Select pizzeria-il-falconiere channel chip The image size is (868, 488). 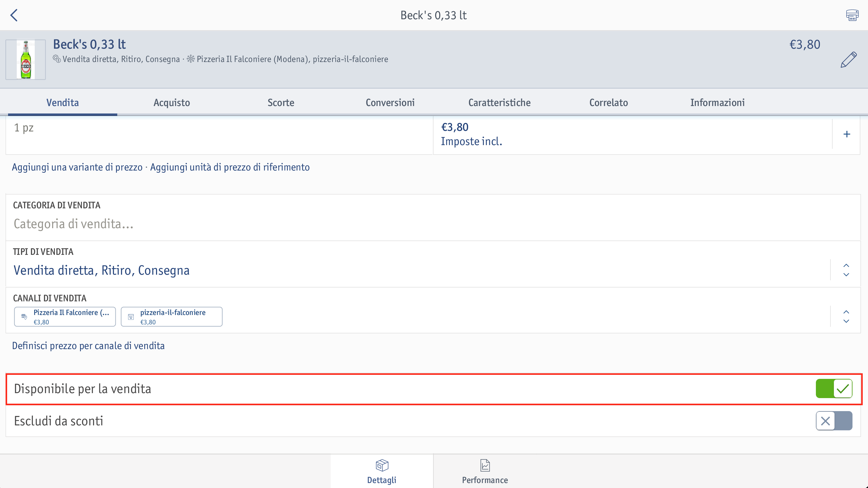(x=172, y=317)
